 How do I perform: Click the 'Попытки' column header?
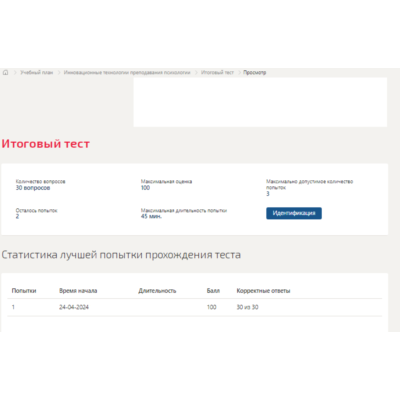point(24,291)
